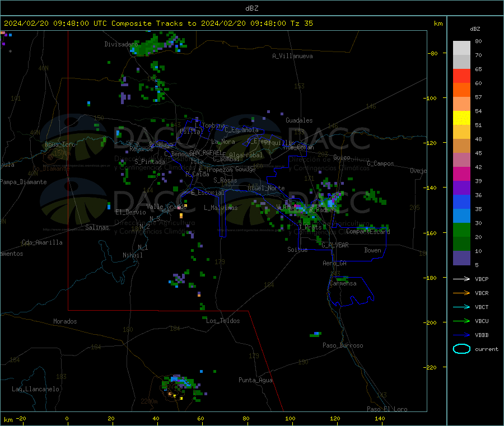Click the 'current' legend label

(x=487, y=349)
